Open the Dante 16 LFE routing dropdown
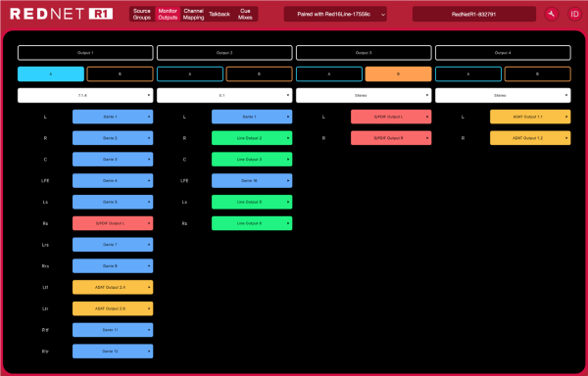 pos(252,180)
